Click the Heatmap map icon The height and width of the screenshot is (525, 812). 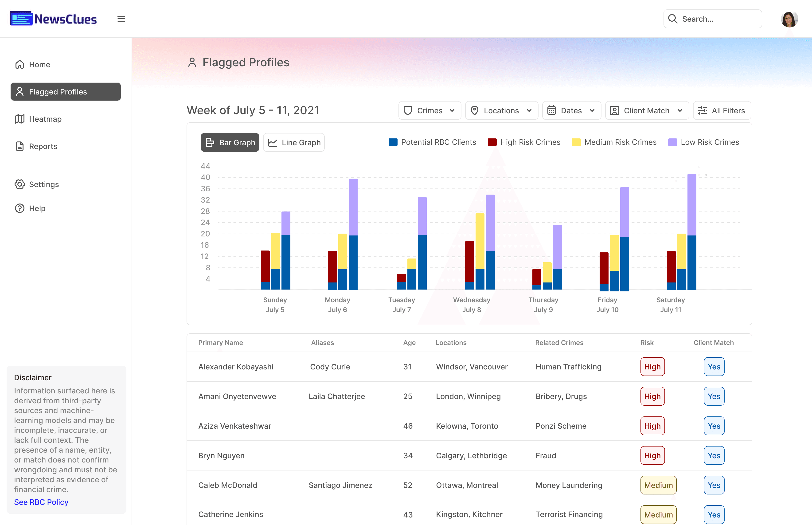pos(20,119)
